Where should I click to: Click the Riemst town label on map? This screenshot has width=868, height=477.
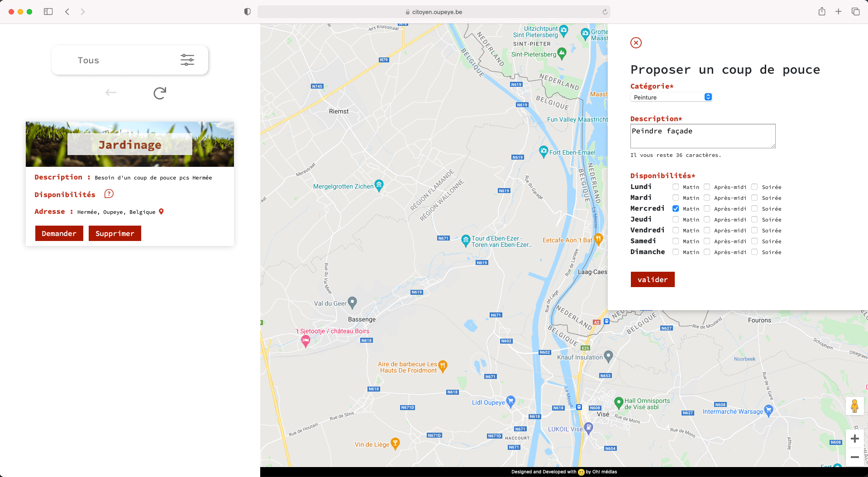point(339,111)
